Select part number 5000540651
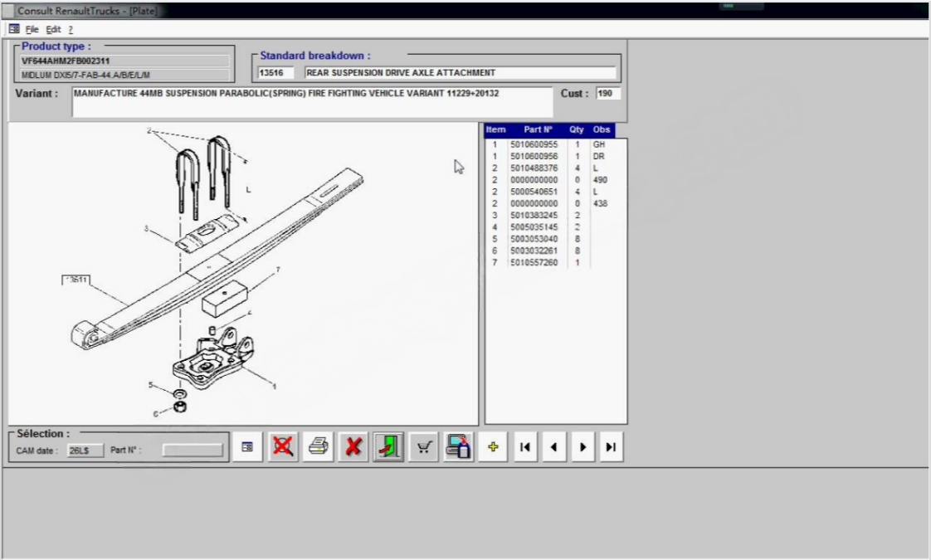The width and height of the screenshot is (931, 560). click(534, 192)
